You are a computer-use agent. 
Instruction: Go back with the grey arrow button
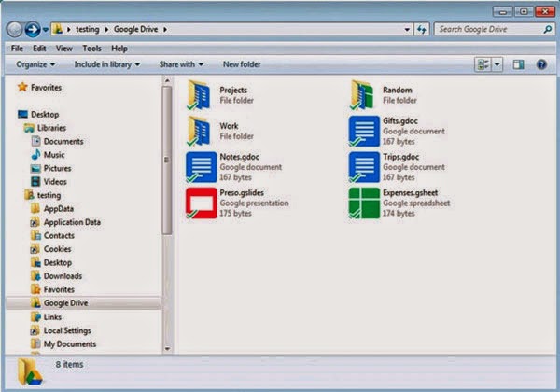click(x=15, y=29)
